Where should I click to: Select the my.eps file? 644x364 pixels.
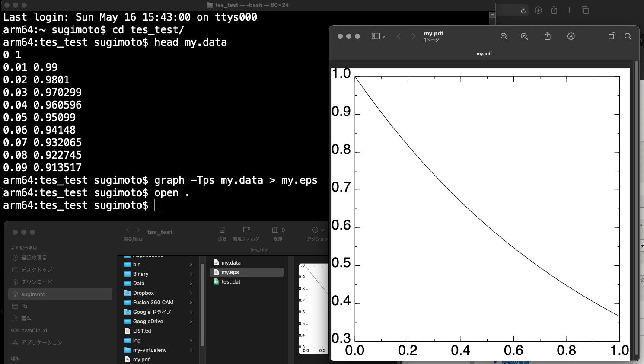pyautogui.click(x=247, y=272)
